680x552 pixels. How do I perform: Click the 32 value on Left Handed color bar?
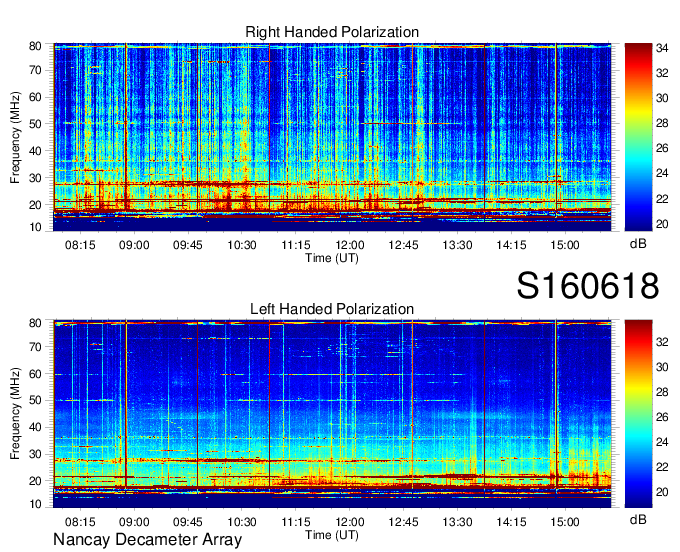662,342
